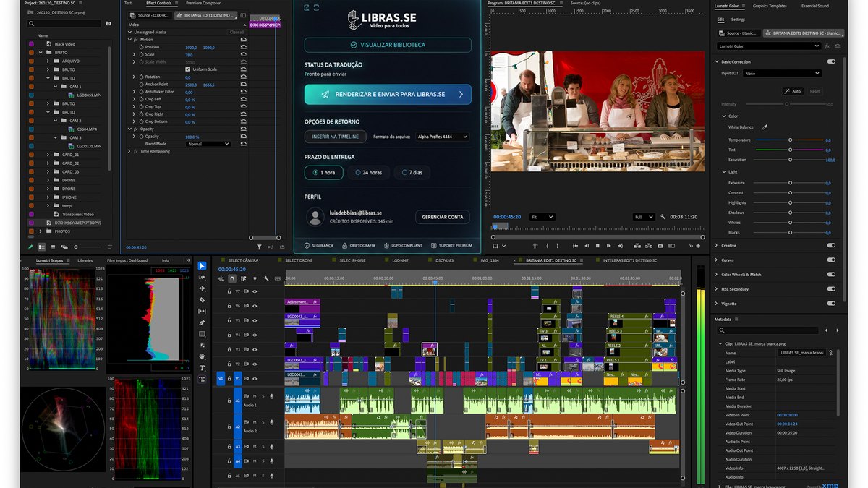The height and width of the screenshot is (488, 868).
Task: Click White Balance eyedropper
Action: (765, 127)
